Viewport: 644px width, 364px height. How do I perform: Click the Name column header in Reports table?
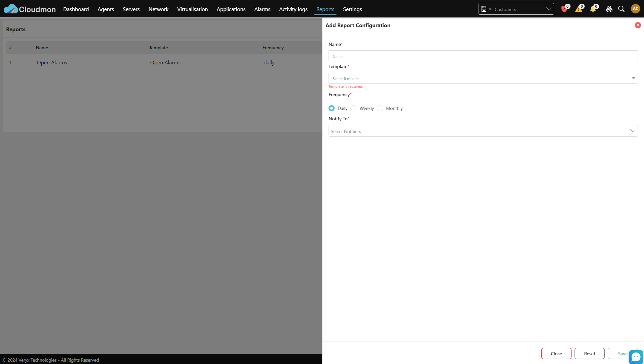(42, 48)
